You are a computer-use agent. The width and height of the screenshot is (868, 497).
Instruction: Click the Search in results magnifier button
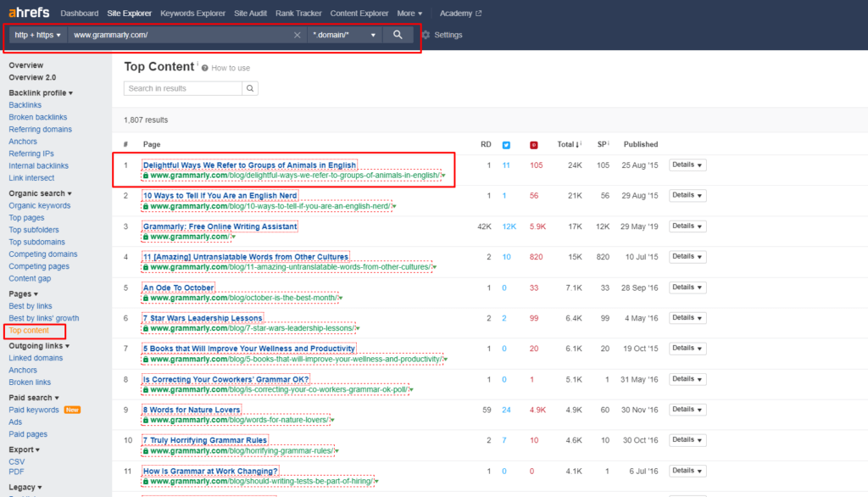point(250,88)
